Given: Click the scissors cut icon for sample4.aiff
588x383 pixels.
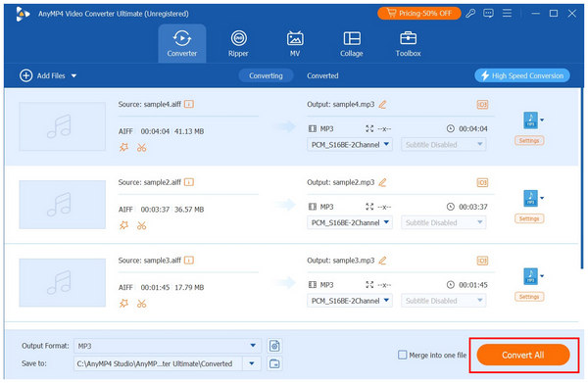Looking at the screenshot, I should (x=141, y=148).
